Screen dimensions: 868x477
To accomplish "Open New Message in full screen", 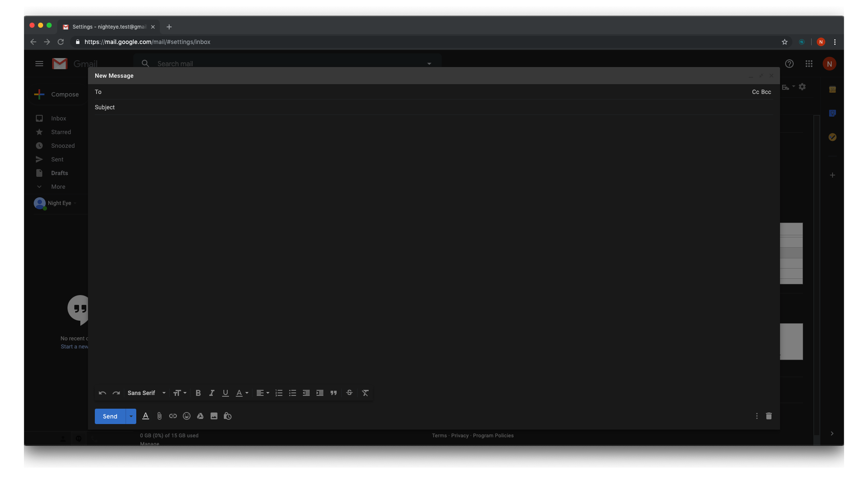I will click(761, 76).
